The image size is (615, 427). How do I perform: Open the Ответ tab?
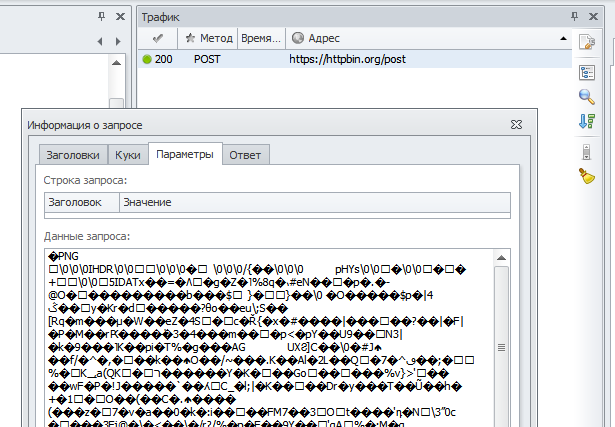pyautogui.click(x=245, y=155)
